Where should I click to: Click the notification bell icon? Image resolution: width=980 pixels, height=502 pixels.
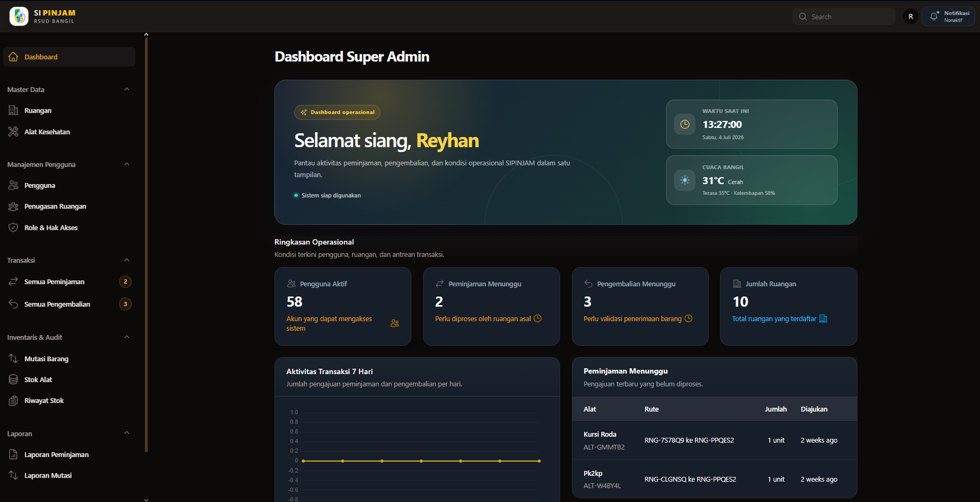(934, 17)
